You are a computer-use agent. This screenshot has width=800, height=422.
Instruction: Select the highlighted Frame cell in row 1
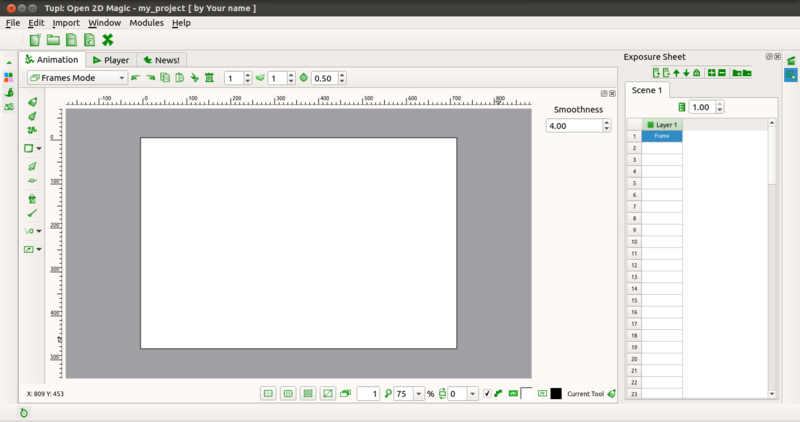click(x=662, y=136)
